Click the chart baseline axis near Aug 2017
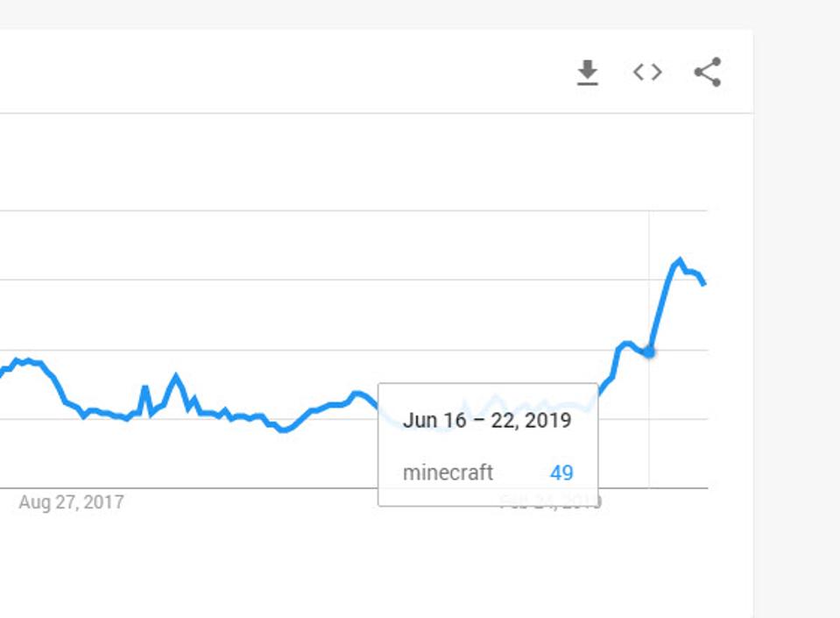Viewport: 840px width, 618px height. click(175, 487)
